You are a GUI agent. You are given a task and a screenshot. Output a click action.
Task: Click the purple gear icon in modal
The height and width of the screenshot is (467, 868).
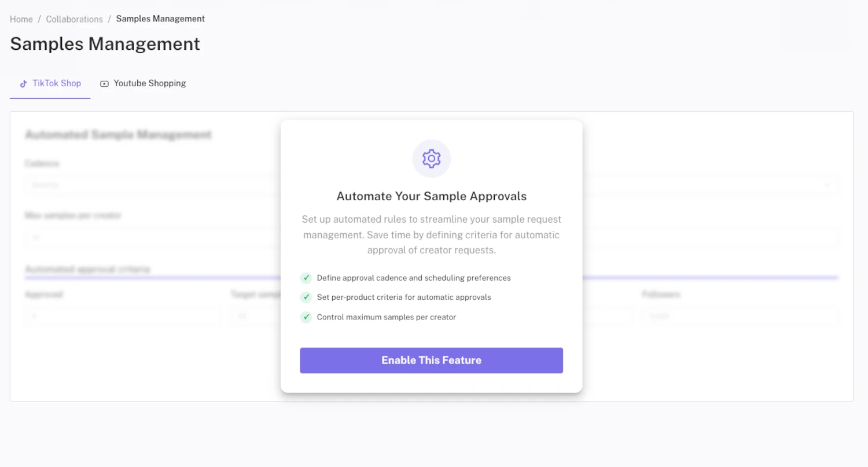[x=431, y=158]
